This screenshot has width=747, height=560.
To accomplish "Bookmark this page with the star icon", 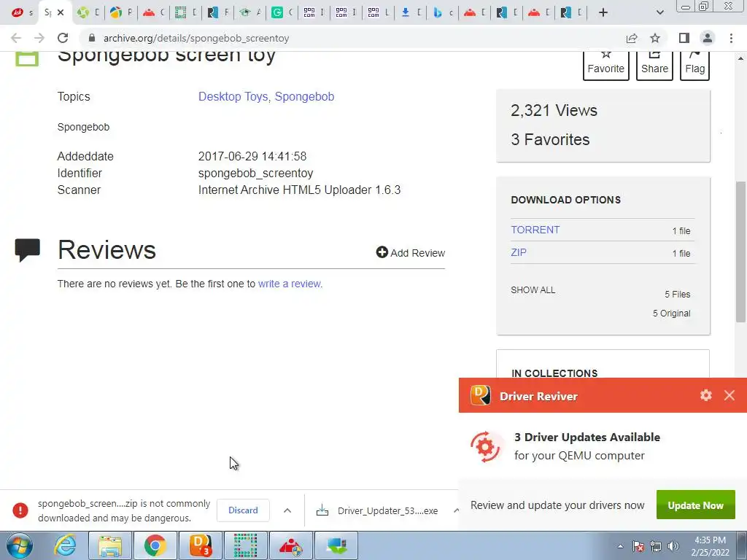I will 655,38.
